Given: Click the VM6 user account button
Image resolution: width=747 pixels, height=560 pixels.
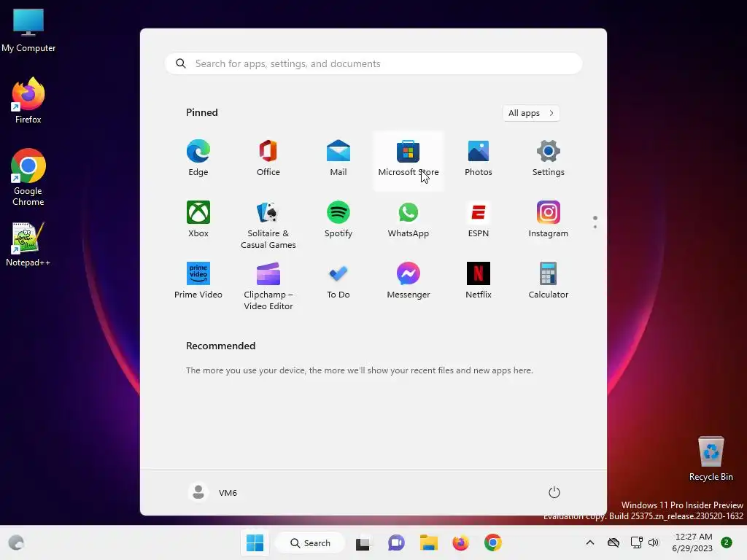Looking at the screenshot, I should [x=212, y=492].
